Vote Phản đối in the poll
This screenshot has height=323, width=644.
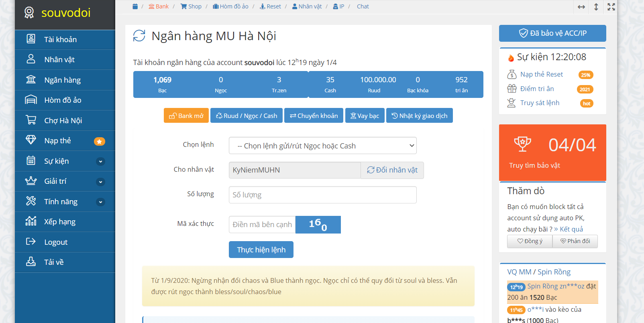click(x=575, y=241)
